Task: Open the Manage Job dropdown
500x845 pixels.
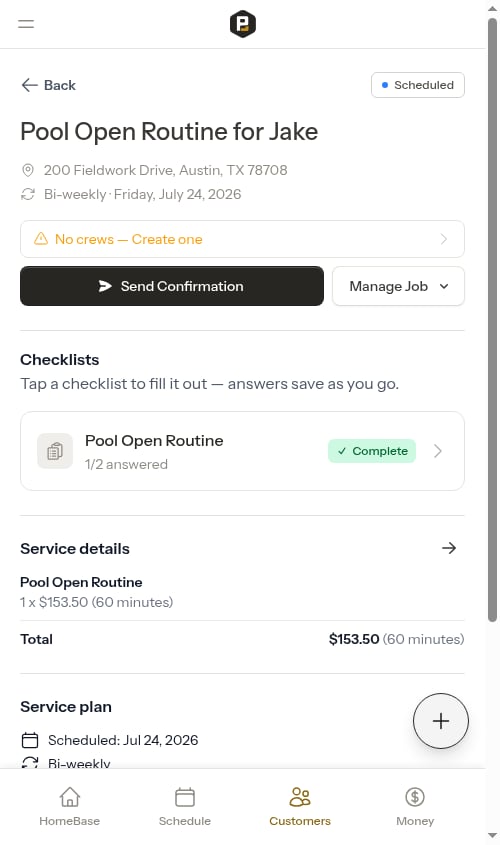Action: (398, 286)
